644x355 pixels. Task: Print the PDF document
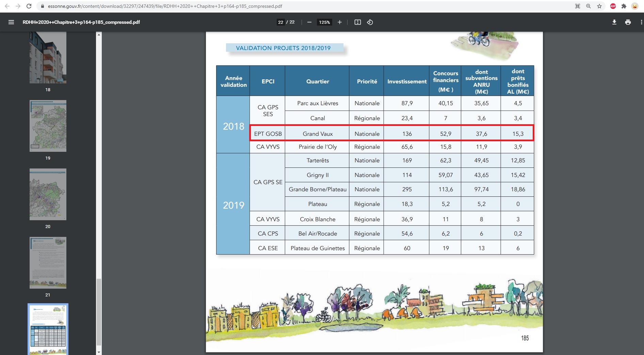628,22
